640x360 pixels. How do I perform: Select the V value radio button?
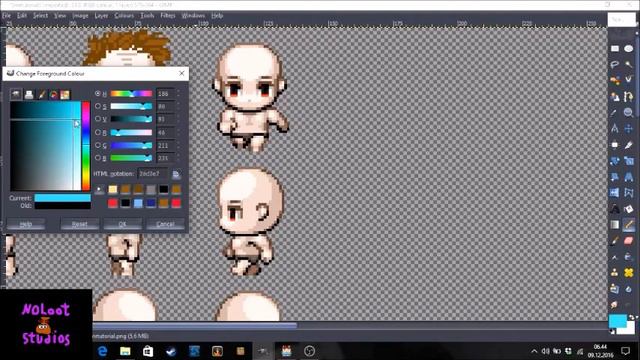(x=98, y=119)
